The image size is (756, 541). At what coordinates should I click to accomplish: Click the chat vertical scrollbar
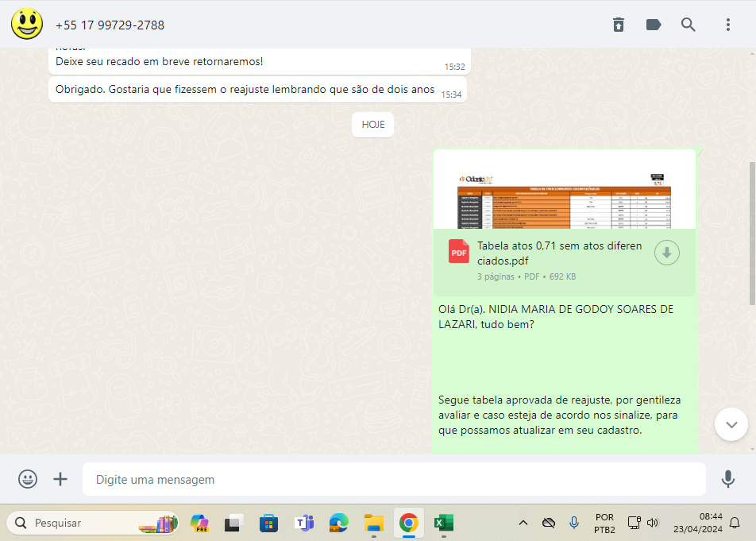(x=752, y=234)
